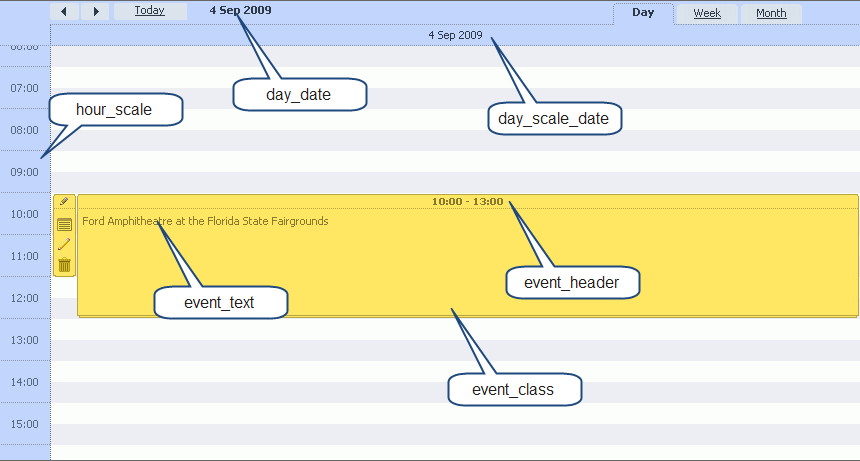860x461 pixels.
Task: Click the 13:00 hour label
Action: [24, 340]
